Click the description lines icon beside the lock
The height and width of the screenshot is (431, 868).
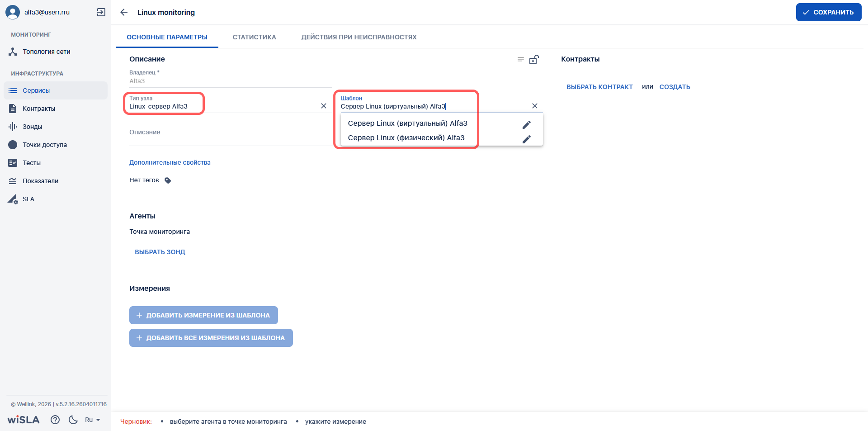tap(521, 59)
